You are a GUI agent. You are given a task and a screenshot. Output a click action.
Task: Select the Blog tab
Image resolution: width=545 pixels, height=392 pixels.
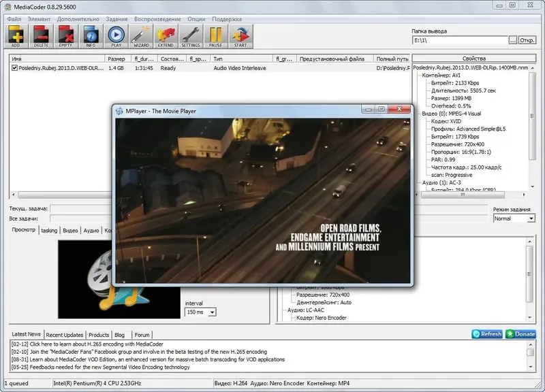(x=120, y=335)
